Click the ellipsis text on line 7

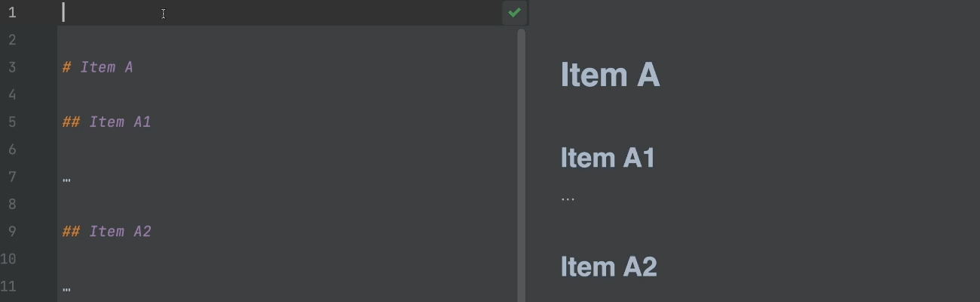(66, 180)
